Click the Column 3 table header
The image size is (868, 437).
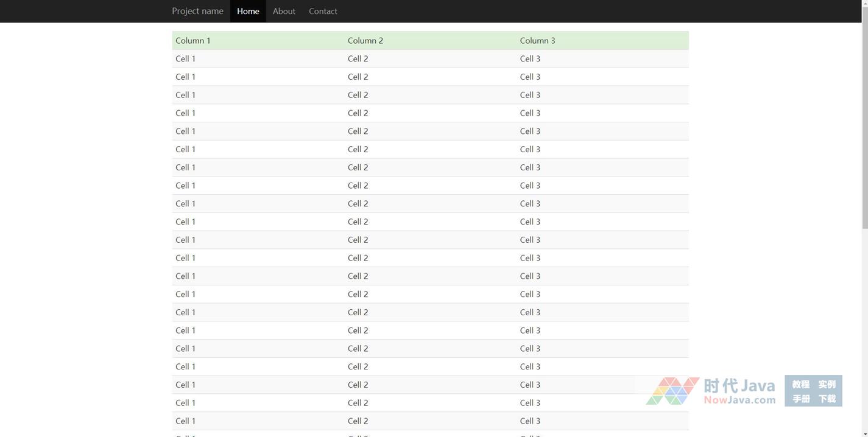coord(537,41)
